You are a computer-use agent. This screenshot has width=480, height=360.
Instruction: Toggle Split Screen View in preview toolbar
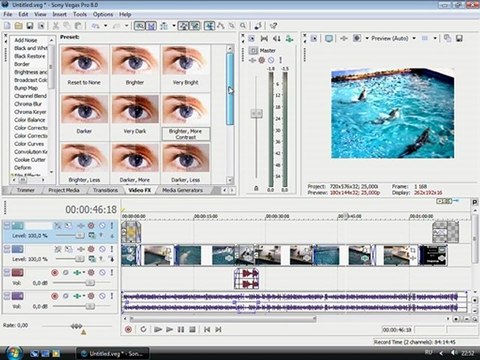tap(357, 39)
